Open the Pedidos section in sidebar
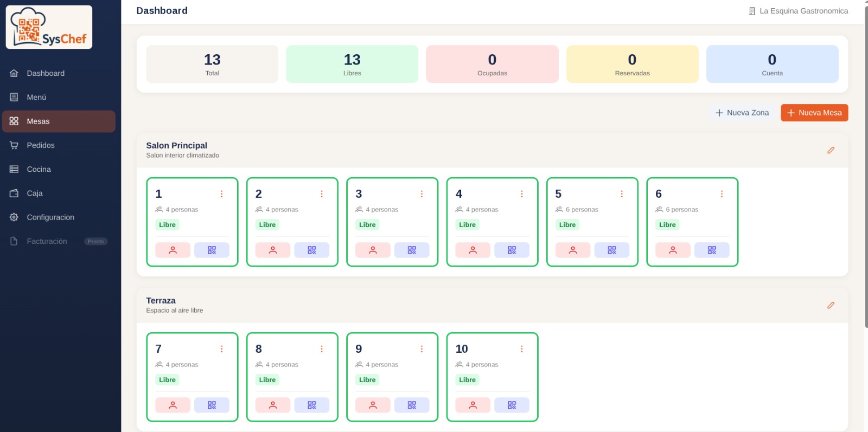 (x=41, y=145)
